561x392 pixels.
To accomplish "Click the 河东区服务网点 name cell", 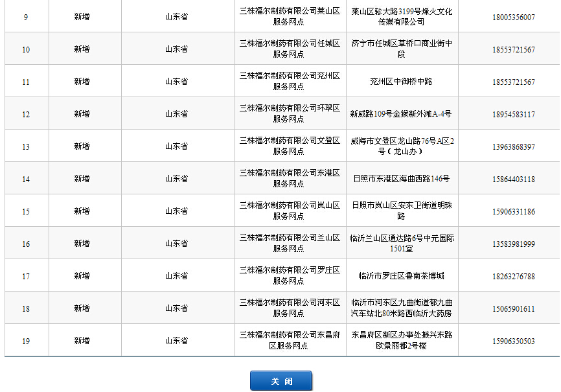I will click(290, 308).
